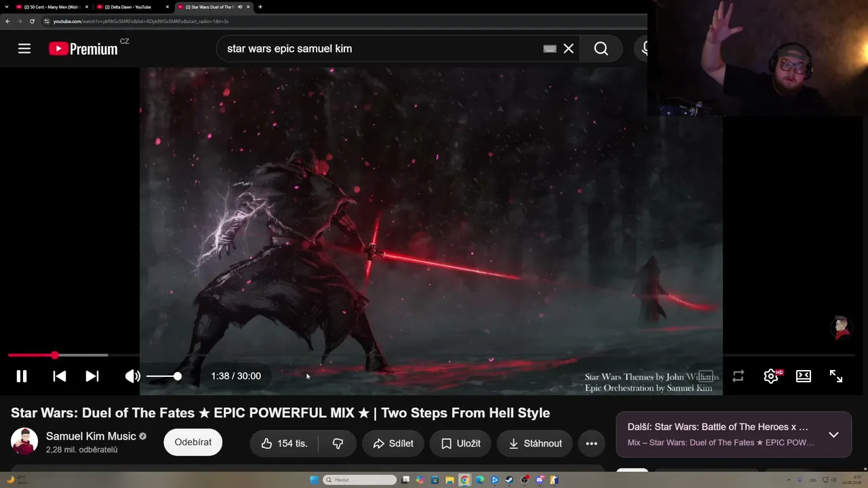Close the Delta Dawn tab
This screenshot has width=868, height=488.
coord(167,7)
